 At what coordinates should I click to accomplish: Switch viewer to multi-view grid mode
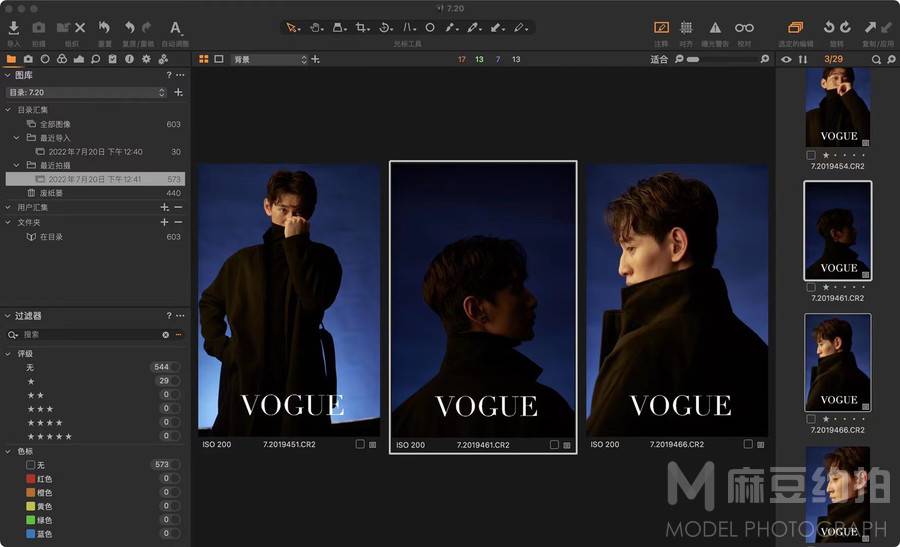click(x=204, y=59)
